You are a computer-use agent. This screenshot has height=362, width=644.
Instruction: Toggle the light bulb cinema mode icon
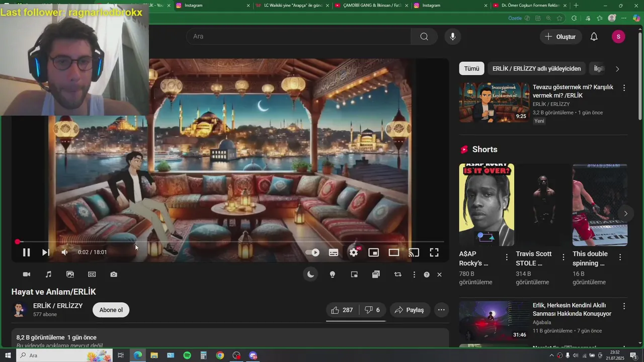(332, 275)
